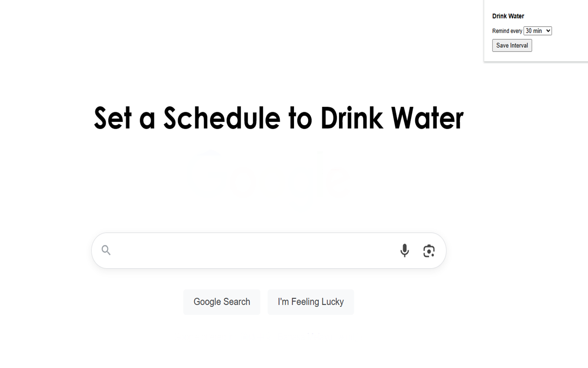Image resolution: width=588 pixels, height=368 pixels.
Task: Start voice search with the microphone icon
Action: [x=404, y=251]
